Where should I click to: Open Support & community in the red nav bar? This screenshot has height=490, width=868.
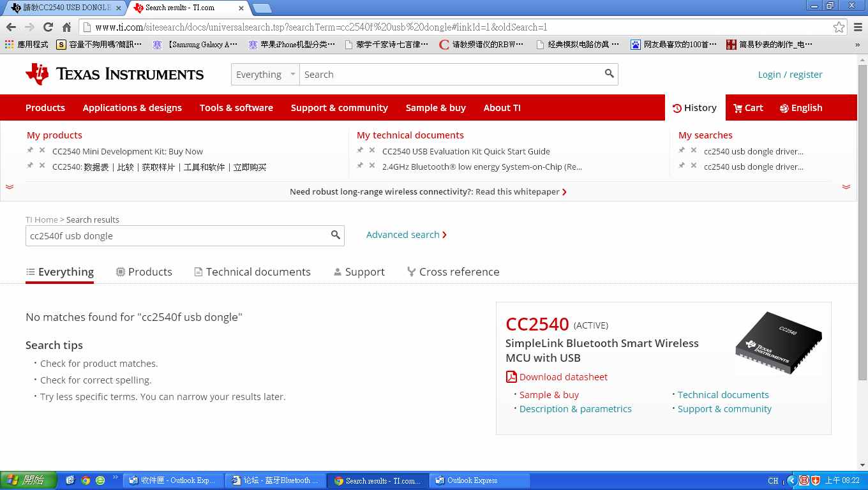(x=340, y=108)
